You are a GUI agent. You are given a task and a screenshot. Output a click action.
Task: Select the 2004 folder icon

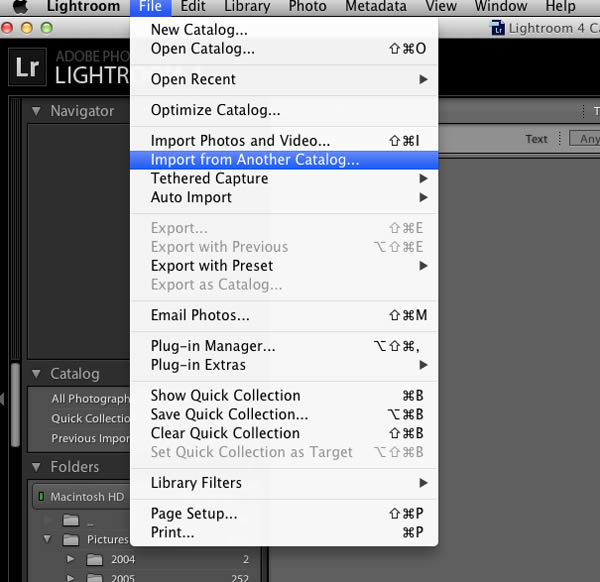[95, 559]
